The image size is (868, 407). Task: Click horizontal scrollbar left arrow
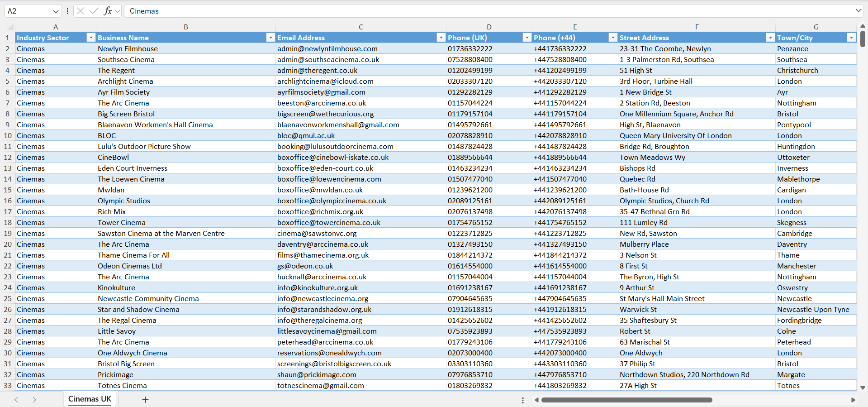coord(536,400)
